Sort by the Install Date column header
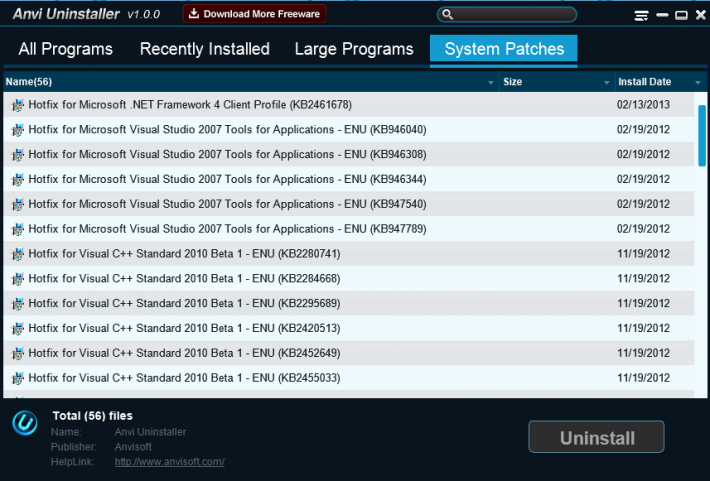 (660, 82)
